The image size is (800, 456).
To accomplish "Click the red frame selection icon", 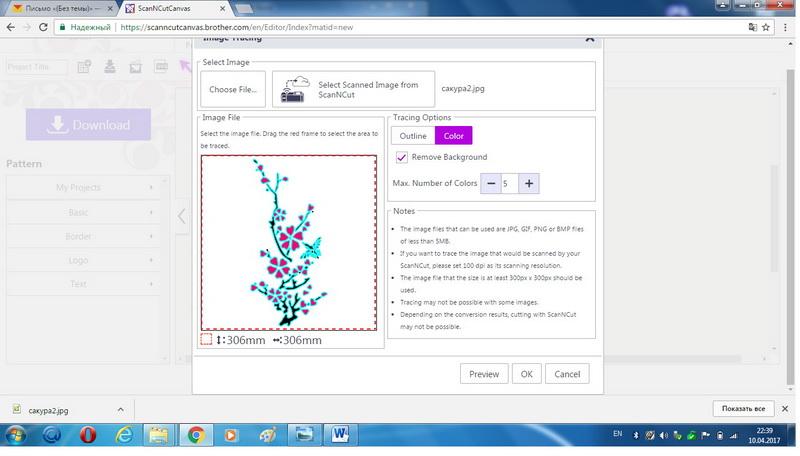I will coord(206,339).
